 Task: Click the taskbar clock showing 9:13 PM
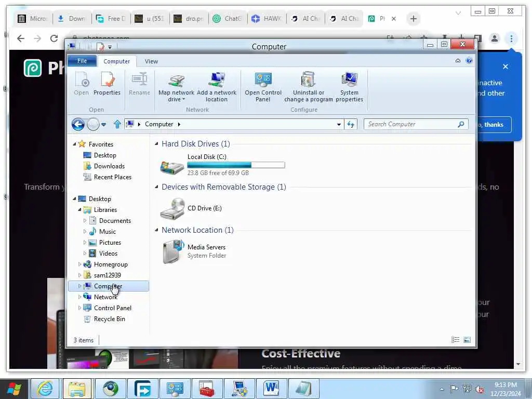506,389
